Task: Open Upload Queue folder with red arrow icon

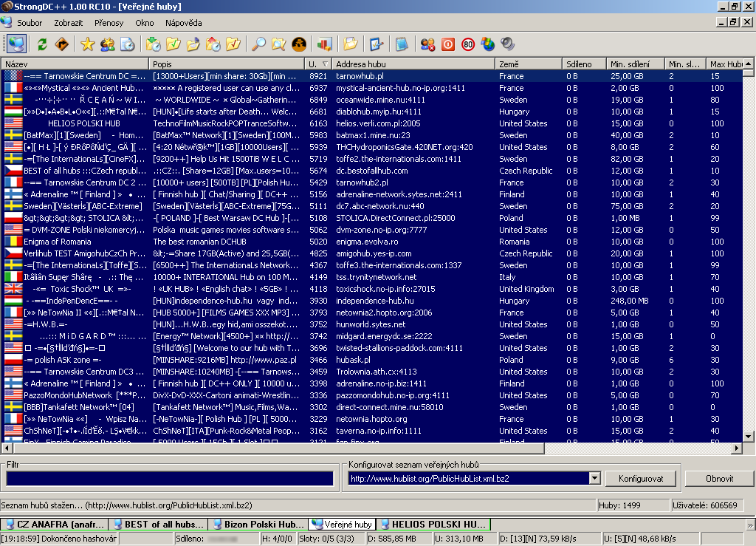Action: [x=213, y=44]
